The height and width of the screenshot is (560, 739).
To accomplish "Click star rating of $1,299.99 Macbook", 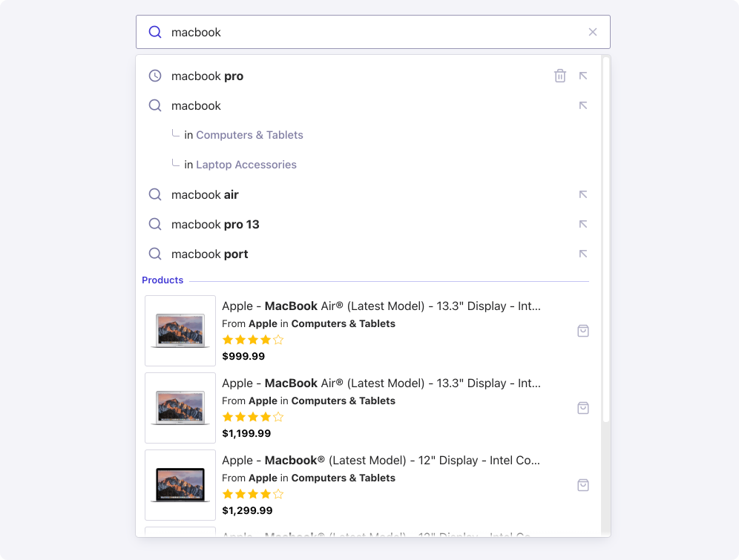I will click(253, 494).
